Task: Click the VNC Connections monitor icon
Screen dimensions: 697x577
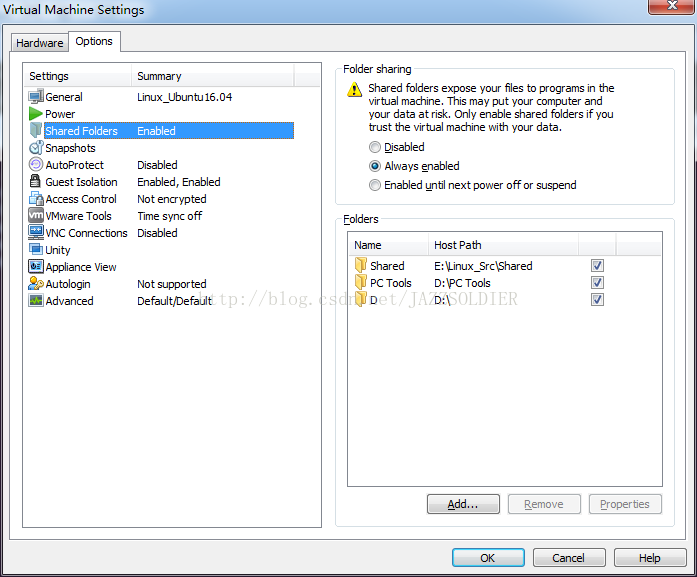Action: [x=36, y=232]
